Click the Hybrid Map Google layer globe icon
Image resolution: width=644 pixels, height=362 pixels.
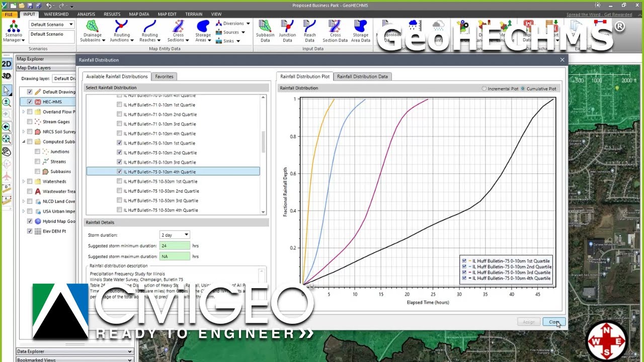point(38,221)
